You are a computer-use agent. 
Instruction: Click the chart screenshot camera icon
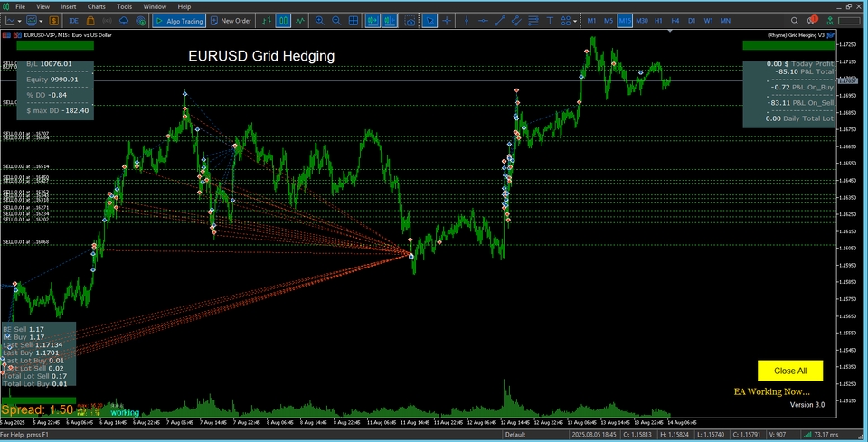click(x=410, y=21)
